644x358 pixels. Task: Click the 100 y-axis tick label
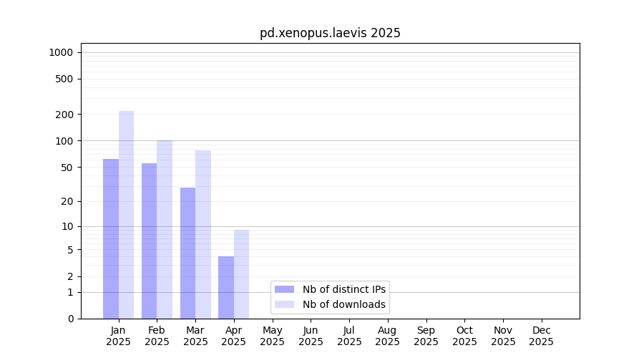click(64, 141)
